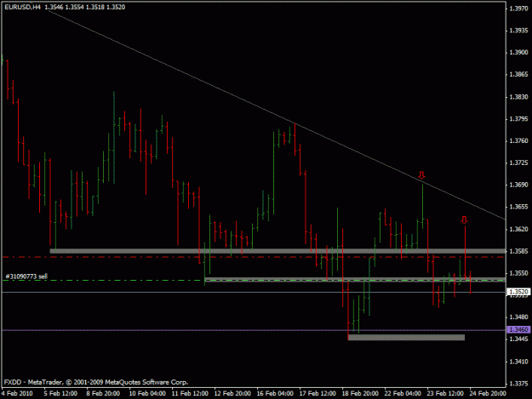
Task: Select the #31090773 sell order label
Action: coord(26,276)
